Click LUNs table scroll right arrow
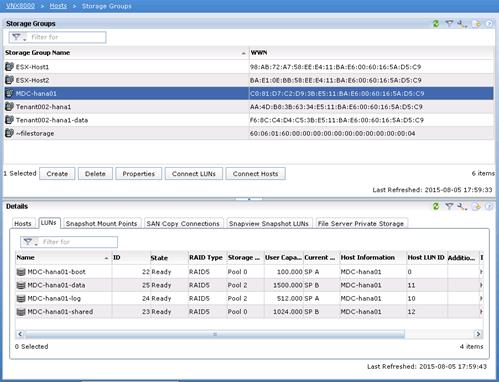Screen dimensions: 499x382 (478, 334)
